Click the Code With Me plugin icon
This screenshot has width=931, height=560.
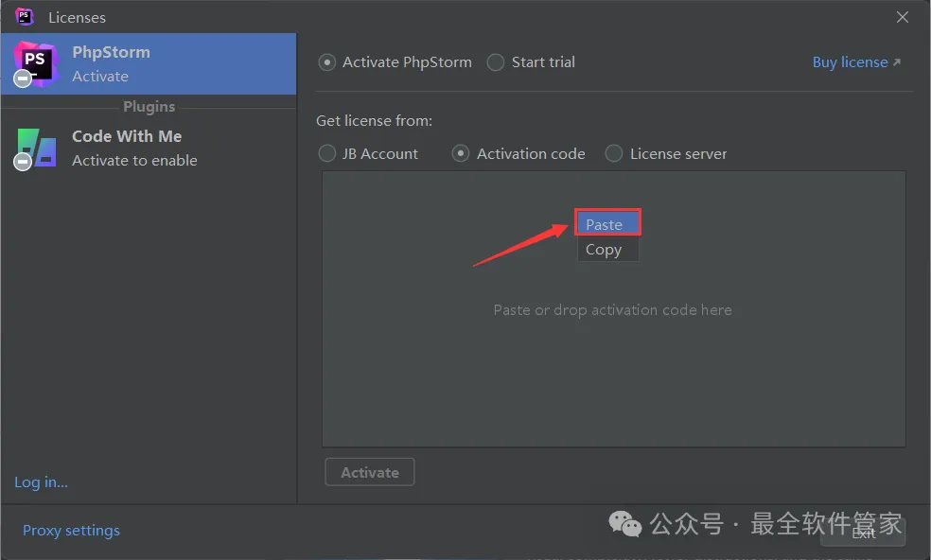click(x=36, y=149)
